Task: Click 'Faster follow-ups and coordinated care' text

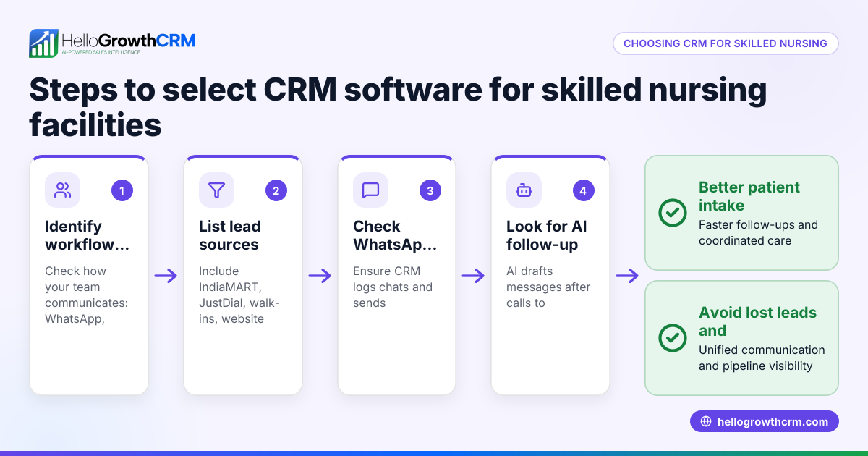Action: 758,232
